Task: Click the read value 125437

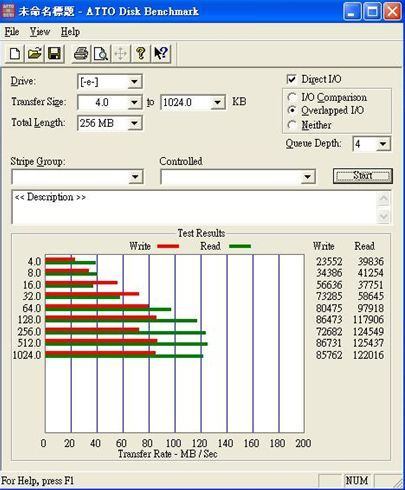Action: pyautogui.click(x=368, y=343)
